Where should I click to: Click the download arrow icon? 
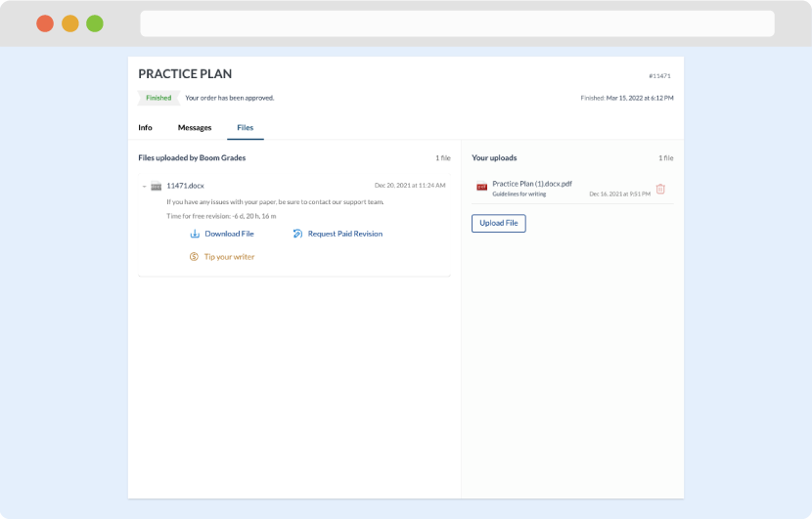tap(195, 234)
